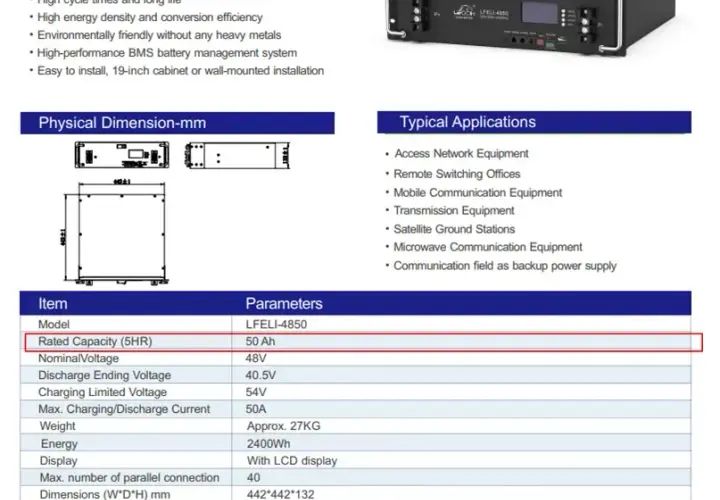Click 'Transmission Equipment' bullet
Screen dimensions: 720x500
click(454, 210)
